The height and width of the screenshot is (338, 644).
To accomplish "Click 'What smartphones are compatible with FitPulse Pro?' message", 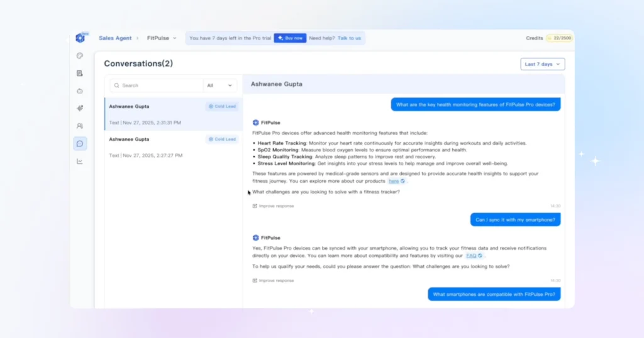I will (494, 294).
